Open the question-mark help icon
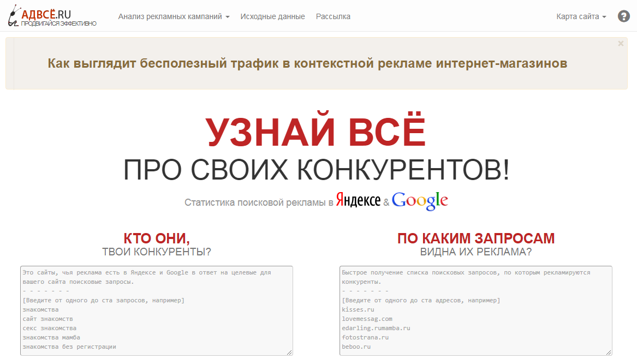This screenshot has width=637, height=364. pyautogui.click(x=623, y=16)
